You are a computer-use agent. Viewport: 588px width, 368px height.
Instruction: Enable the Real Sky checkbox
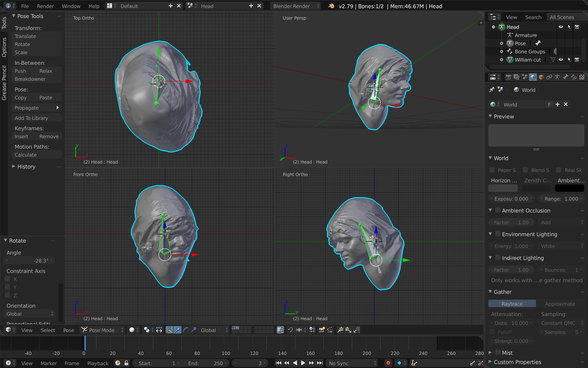(559, 170)
